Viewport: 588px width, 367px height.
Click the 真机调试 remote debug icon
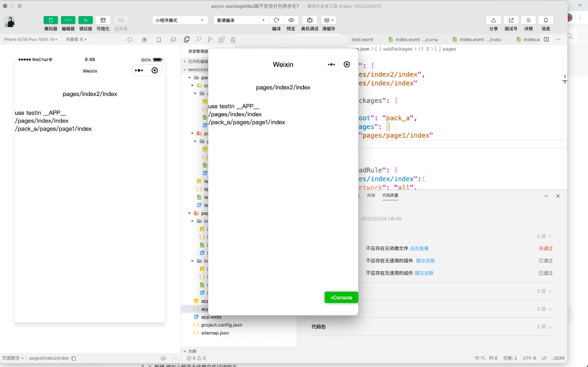pos(310,20)
